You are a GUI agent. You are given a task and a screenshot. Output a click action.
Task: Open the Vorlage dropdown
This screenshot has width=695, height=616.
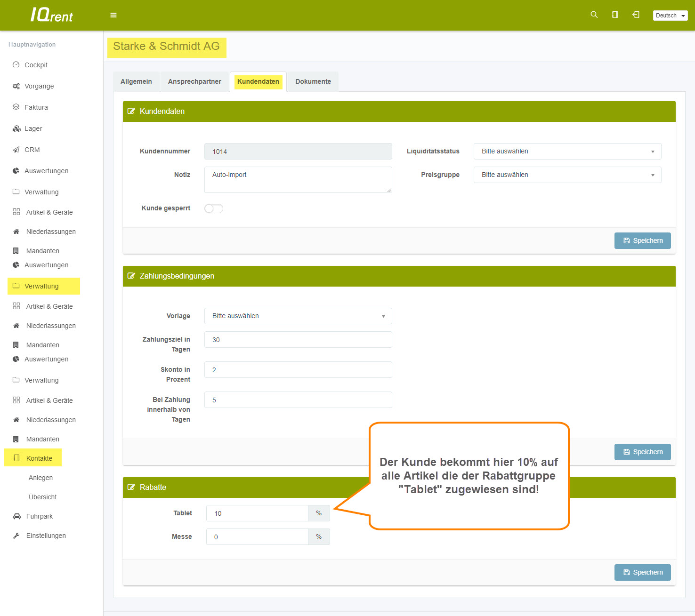298,316
